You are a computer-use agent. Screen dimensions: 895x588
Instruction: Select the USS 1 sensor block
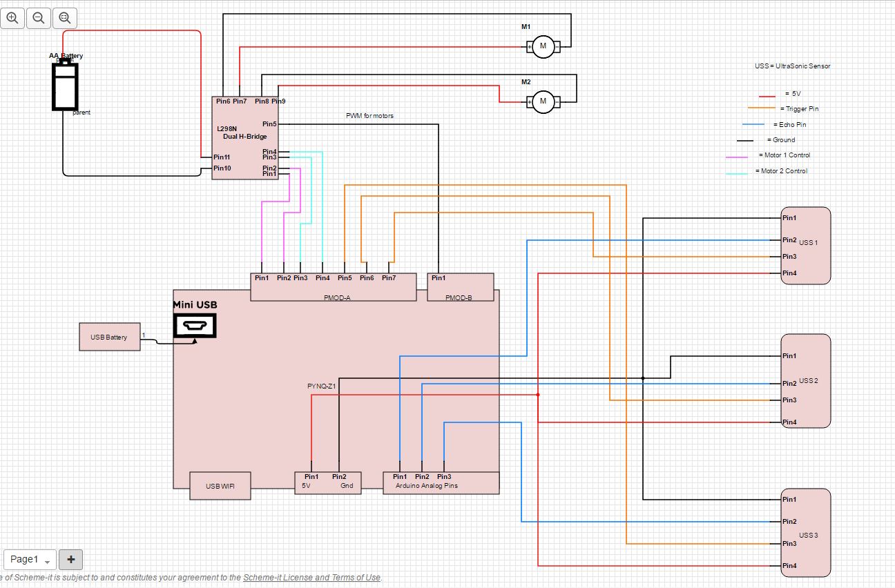click(805, 246)
